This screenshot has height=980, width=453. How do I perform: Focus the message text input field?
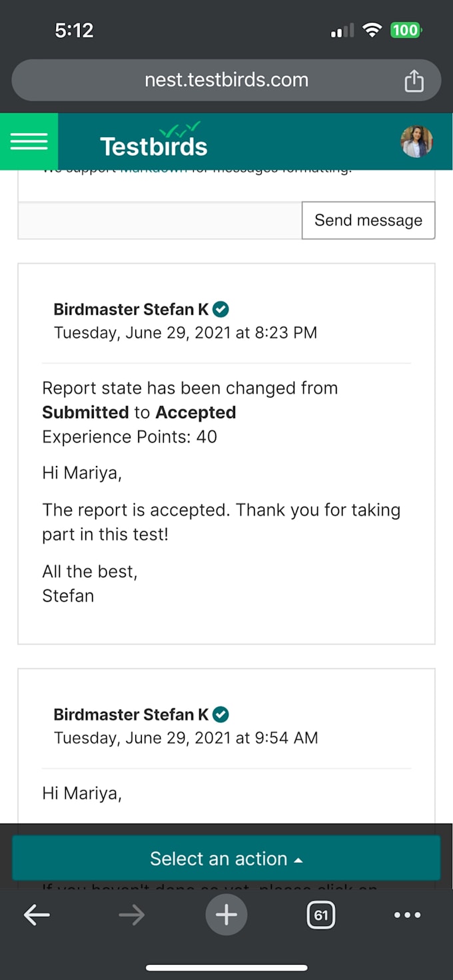(x=160, y=220)
